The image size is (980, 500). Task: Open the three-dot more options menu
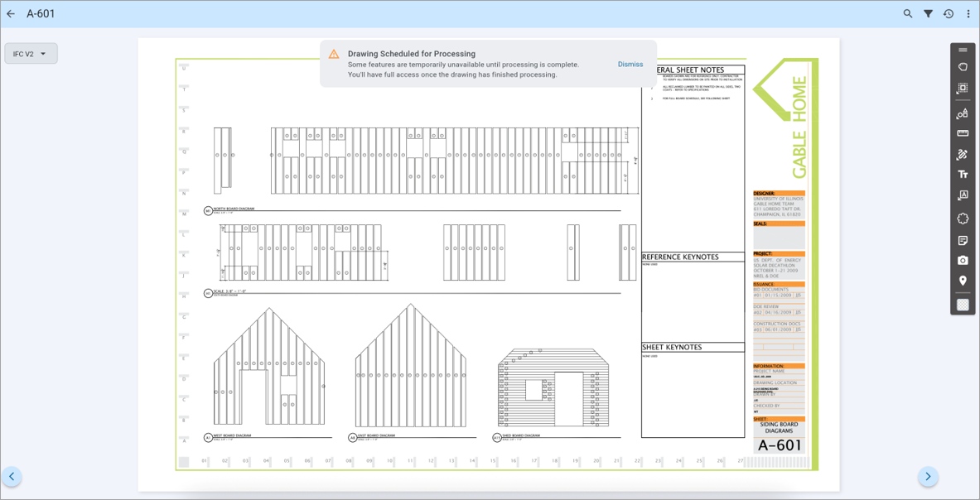(x=968, y=14)
